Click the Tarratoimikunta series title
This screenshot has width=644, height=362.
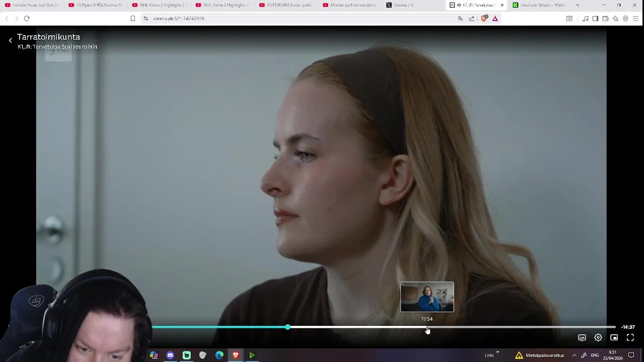click(48, 37)
